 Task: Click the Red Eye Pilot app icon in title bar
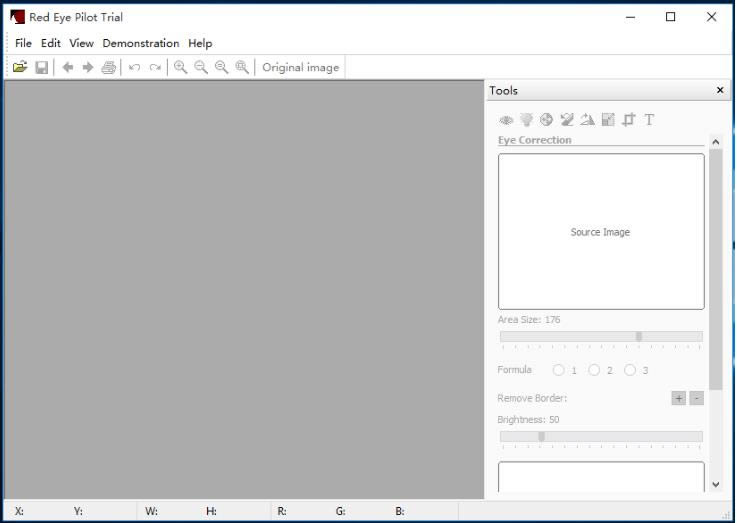(17, 17)
